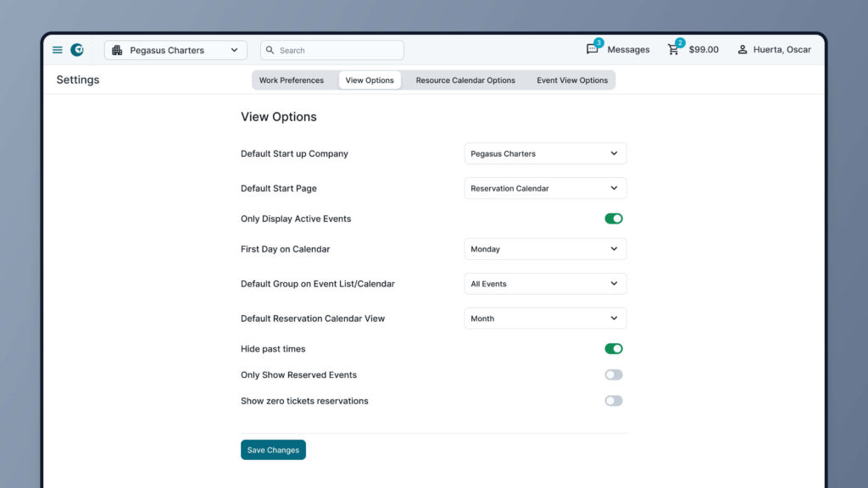The height and width of the screenshot is (488, 868).
Task: Open Messages chat bubble icon
Action: click(593, 49)
